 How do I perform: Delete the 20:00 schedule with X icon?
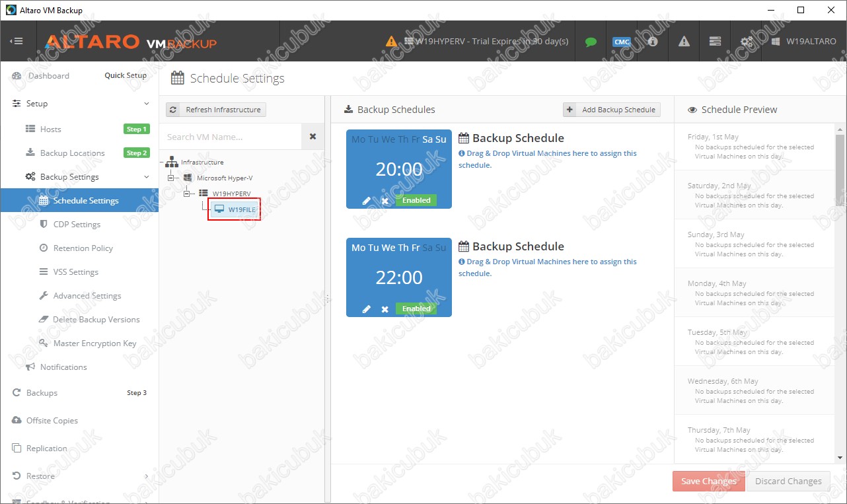click(385, 201)
